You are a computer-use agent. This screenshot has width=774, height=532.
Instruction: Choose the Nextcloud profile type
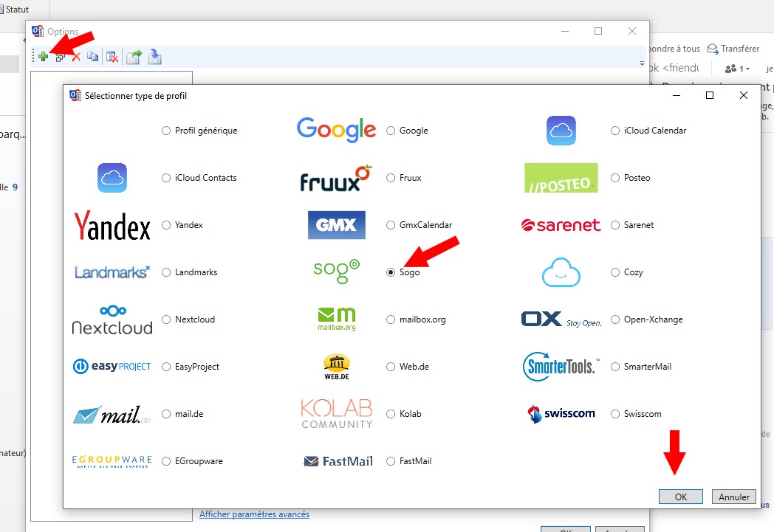[x=166, y=319]
